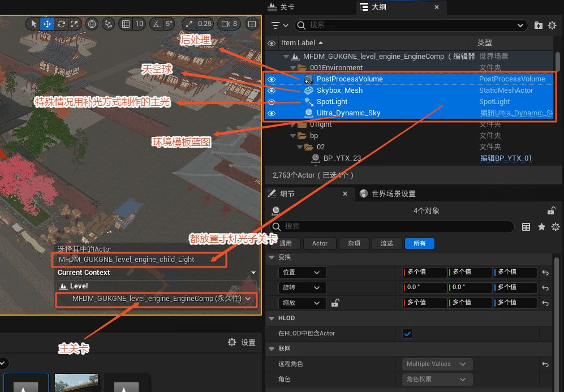The width and height of the screenshot is (564, 392).
Task: Switch to the 世界场景设置 tab
Action: point(393,194)
